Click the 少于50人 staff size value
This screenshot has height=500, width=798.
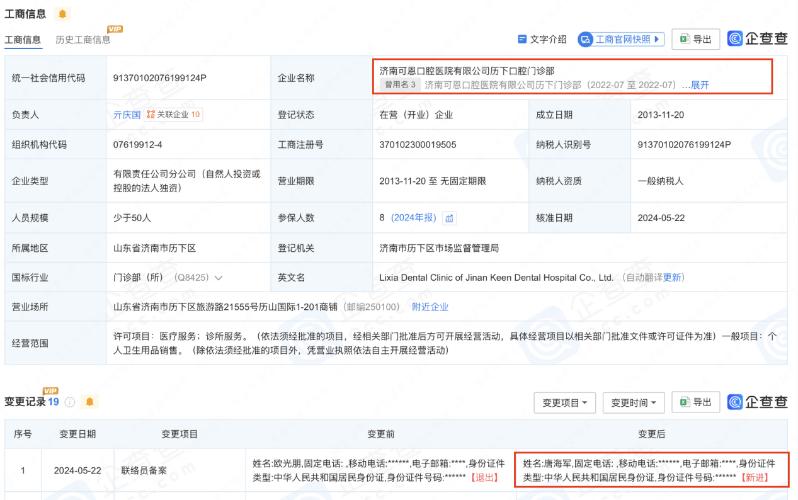[132, 218]
